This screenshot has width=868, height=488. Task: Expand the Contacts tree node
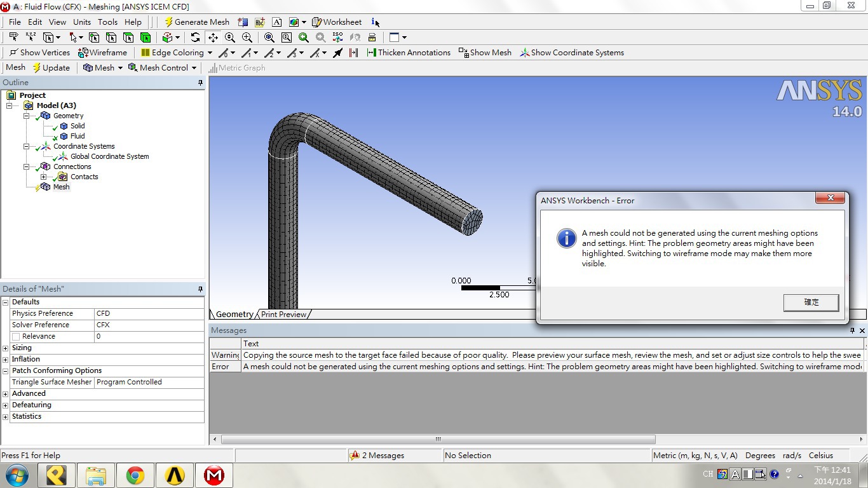click(x=43, y=177)
